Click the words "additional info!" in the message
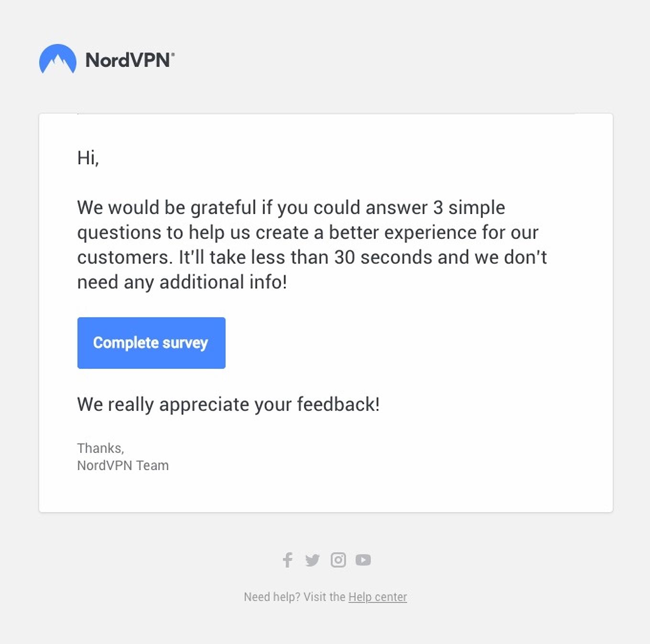This screenshot has height=644, width=650. (223, 282)
